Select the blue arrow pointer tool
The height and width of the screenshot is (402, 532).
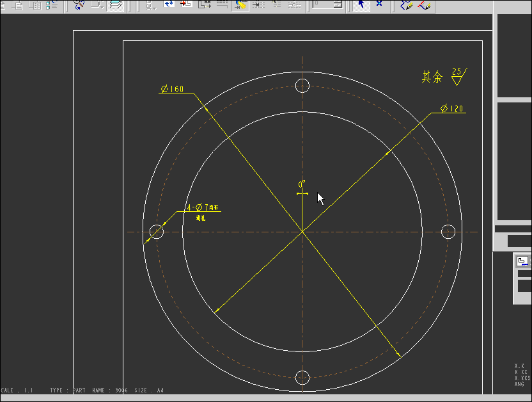click(361, 4)
